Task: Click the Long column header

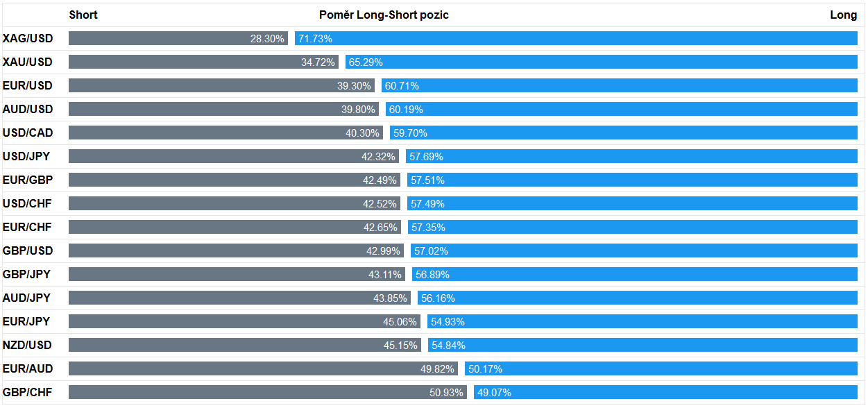Action: click(x=843, y=15)
